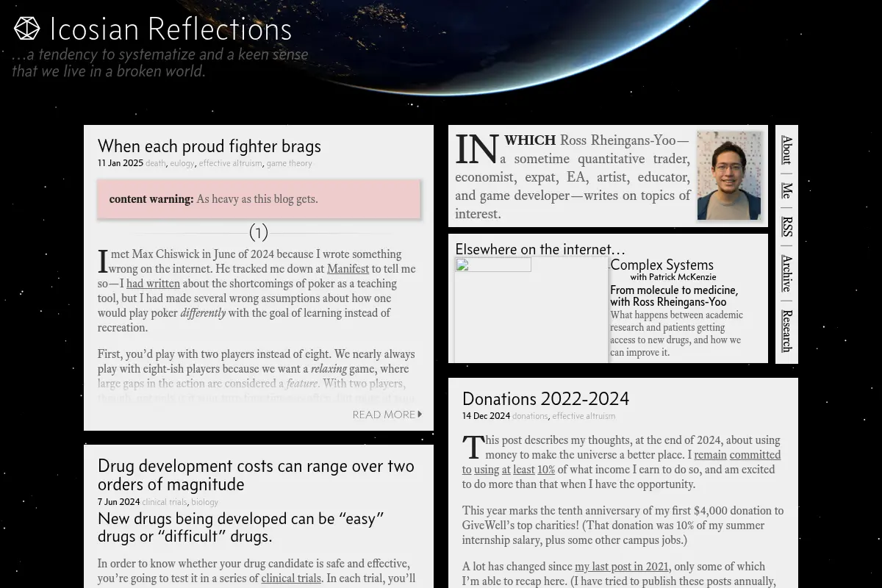Follow the 'clinical trials' text link
Image resolution: width=882 pixels, height=588 pixels.
coord(291,578)
